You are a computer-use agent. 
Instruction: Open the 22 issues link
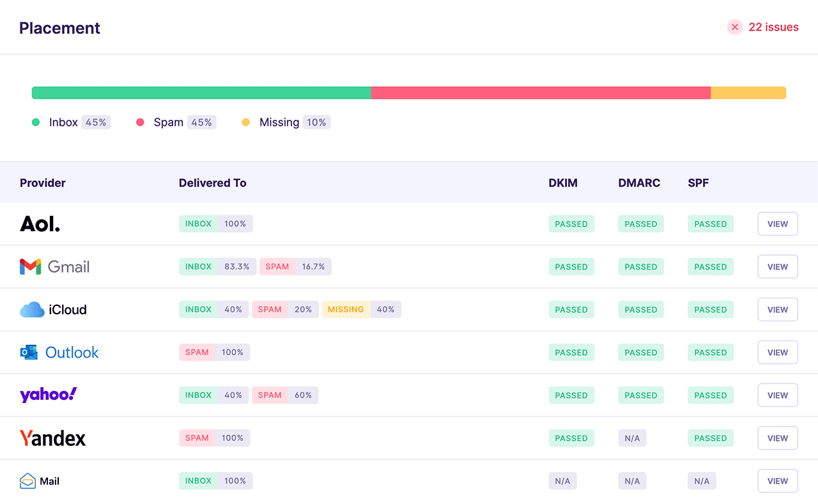coord(773,27)
